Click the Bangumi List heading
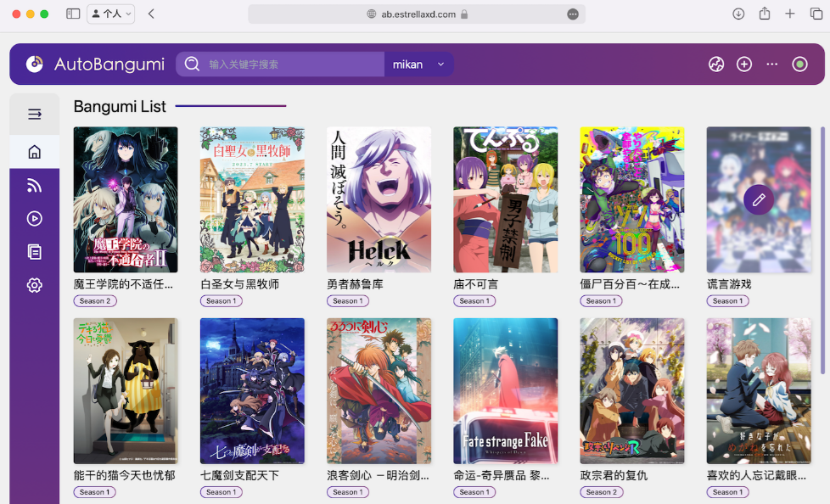 pyautogui.click(x=120, y=106)
